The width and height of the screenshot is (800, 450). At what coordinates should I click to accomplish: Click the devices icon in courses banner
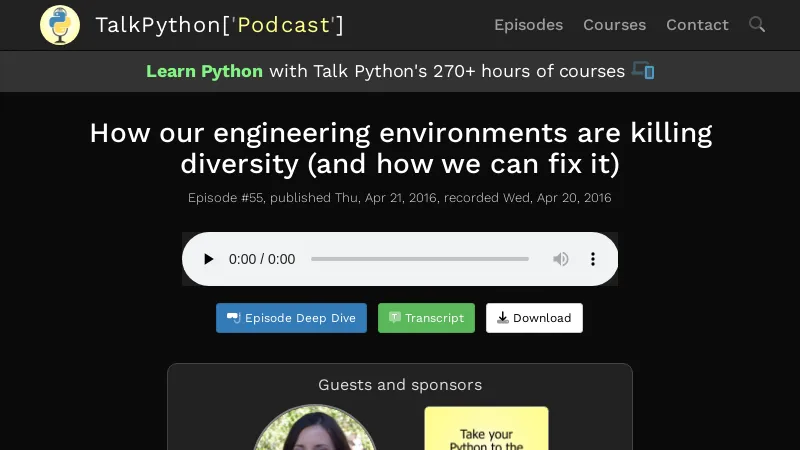(x=643, y=71)
